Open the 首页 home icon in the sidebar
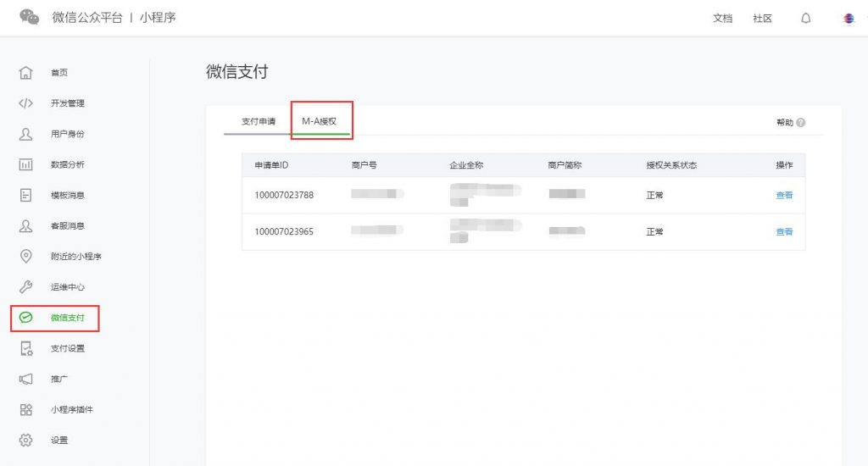The height and width of the screenshot is (466, 868). 26,73
